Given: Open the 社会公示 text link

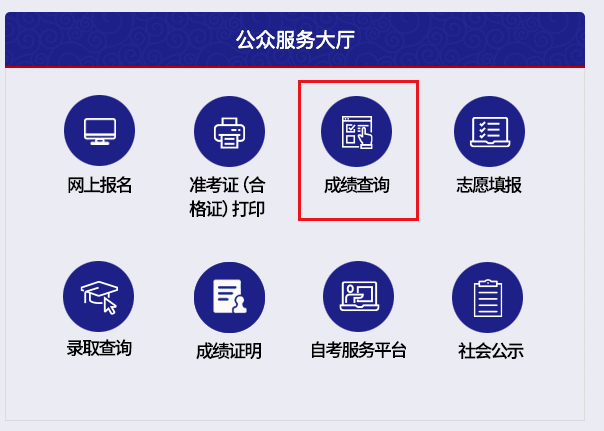Looking at the screenshot, I should click(x=490, y=351).
